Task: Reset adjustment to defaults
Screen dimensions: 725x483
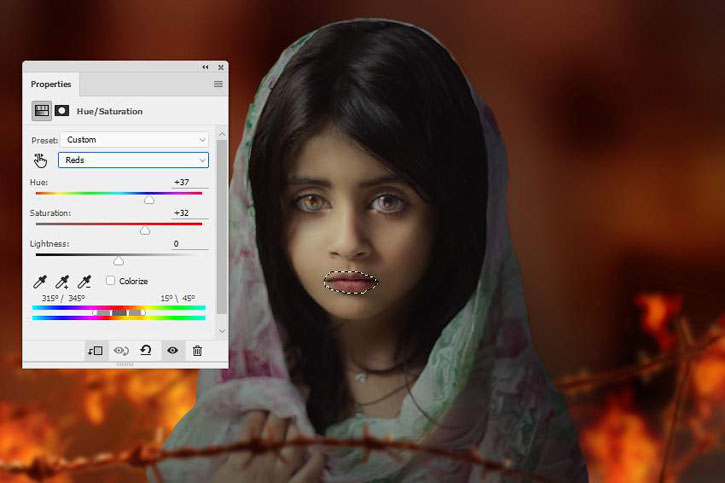Action: point(146,350)
